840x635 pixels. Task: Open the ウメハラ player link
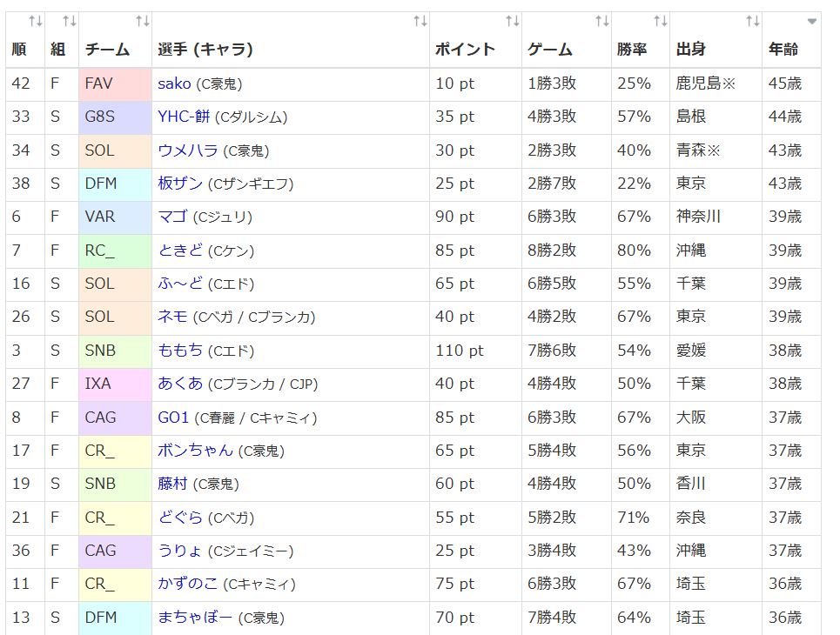coord(188,150)
